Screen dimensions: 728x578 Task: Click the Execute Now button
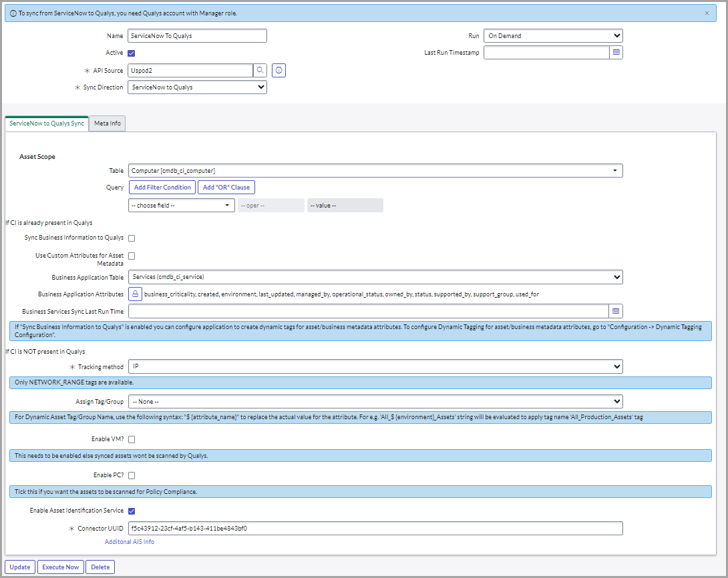click(x=60, y=567)
